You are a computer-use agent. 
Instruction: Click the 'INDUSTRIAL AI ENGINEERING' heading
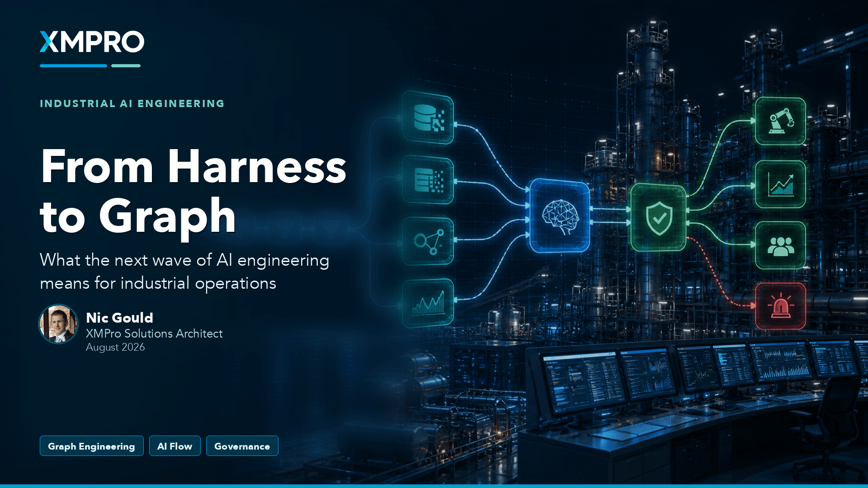click(x=132, y=103)
